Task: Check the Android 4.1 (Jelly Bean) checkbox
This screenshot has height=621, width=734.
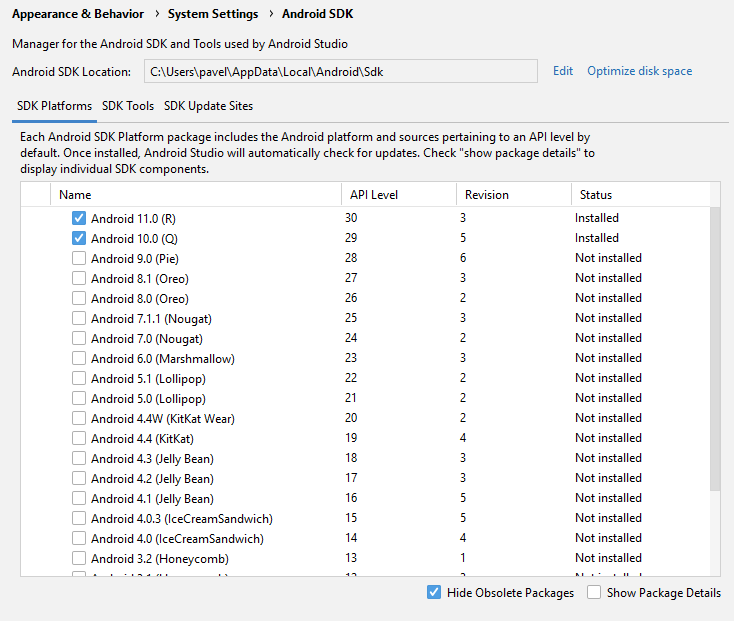Action: click(79, 498)
